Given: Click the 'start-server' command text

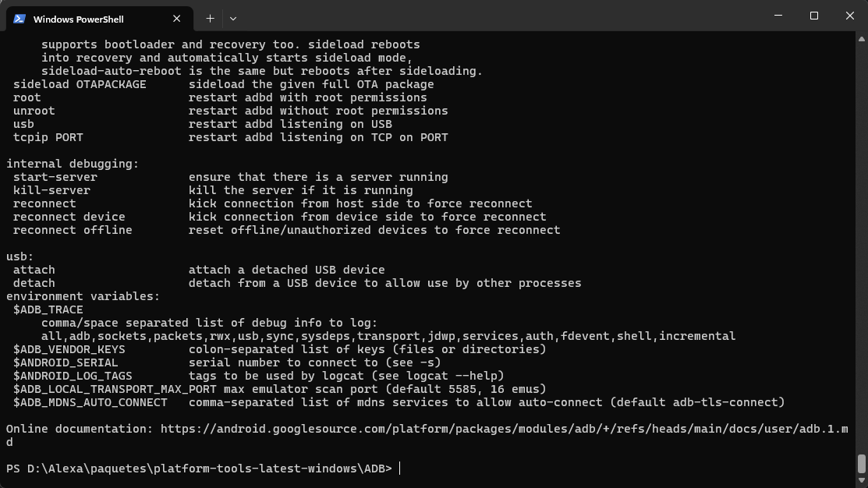Looking at the screenshot, I should click(x=55, y=177).
